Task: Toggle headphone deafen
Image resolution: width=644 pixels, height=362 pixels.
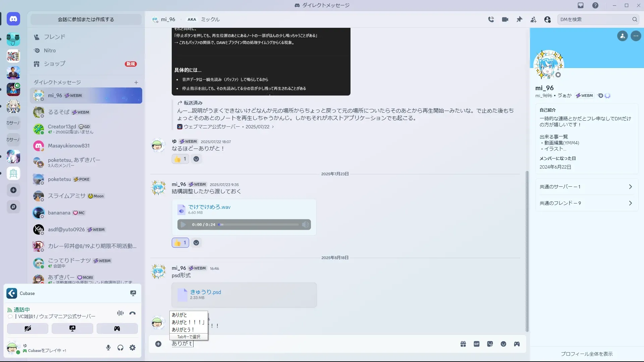Action: coord(120,348)
